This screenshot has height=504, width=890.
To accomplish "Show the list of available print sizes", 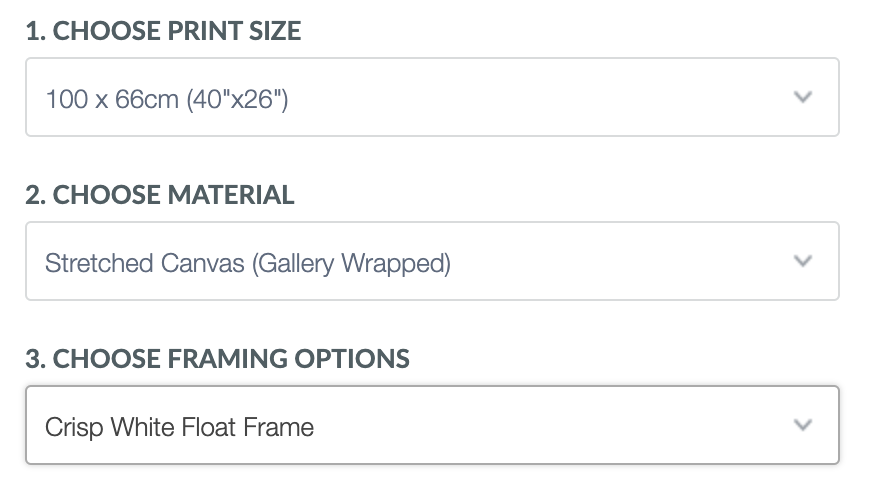I will point(432,98).
